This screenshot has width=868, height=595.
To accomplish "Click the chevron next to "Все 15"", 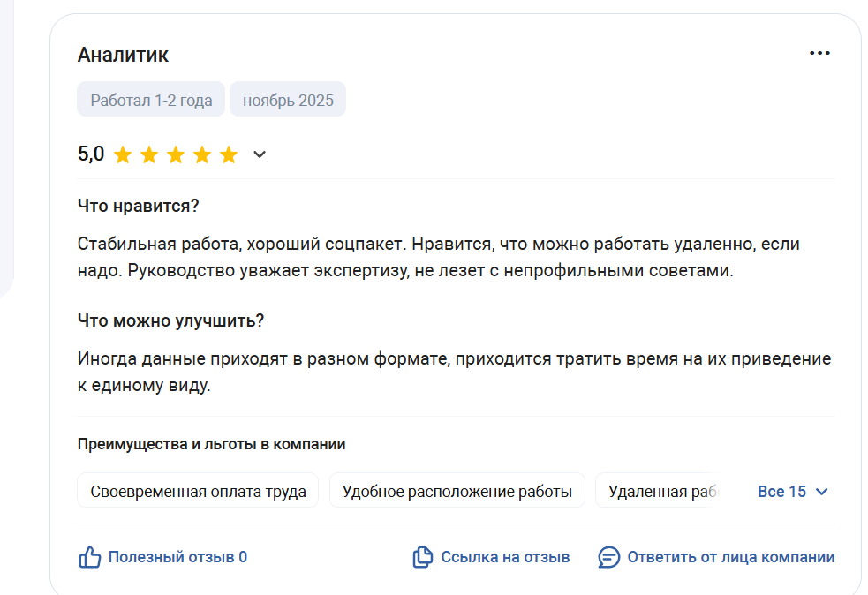I will tap(822, 492).
